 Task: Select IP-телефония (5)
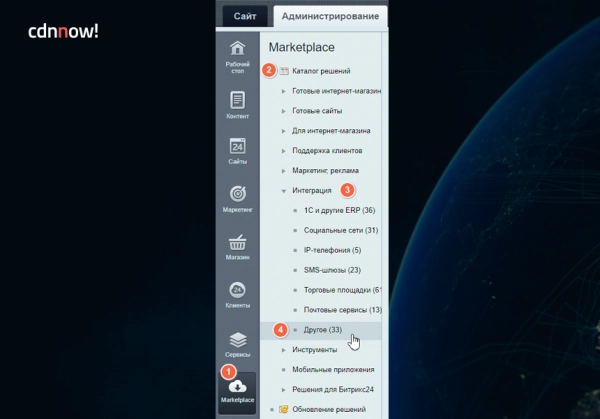333,250
